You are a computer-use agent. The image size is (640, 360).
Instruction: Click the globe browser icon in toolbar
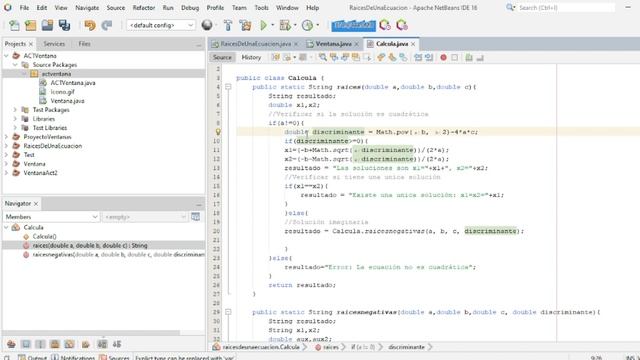(207, 25)
